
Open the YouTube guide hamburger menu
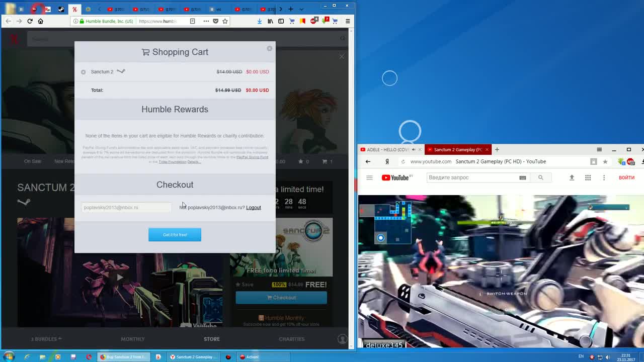[x=369, y=177]
